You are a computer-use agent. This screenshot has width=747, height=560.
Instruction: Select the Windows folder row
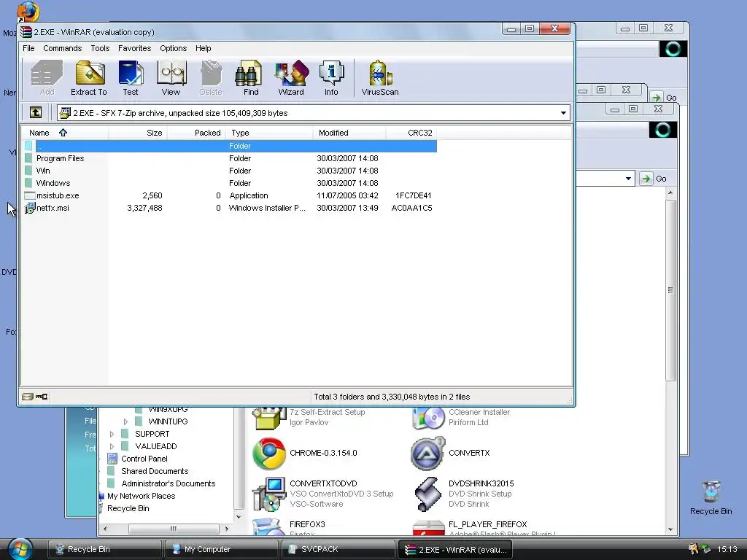[229, 183]
